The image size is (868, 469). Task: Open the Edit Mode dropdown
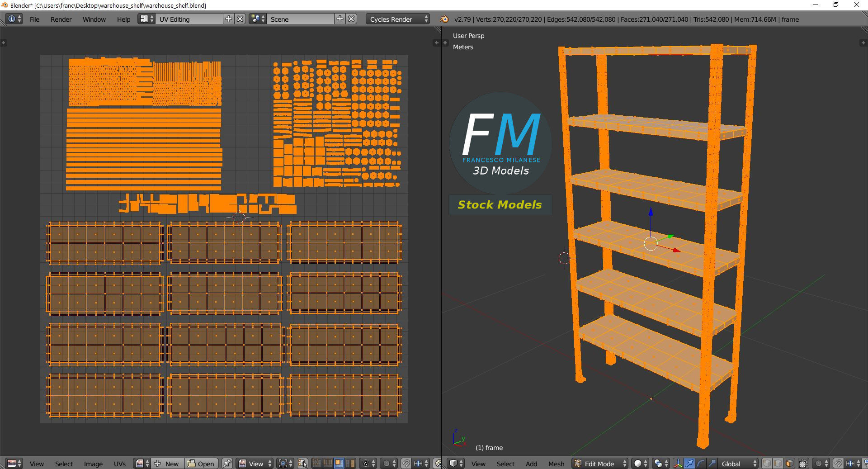[x=600, y=464]
